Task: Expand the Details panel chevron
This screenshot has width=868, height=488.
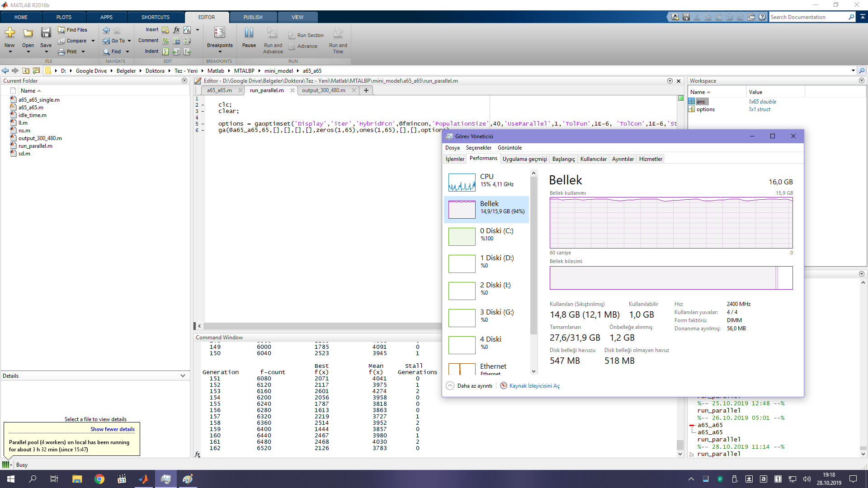Action: click(183, 375)
